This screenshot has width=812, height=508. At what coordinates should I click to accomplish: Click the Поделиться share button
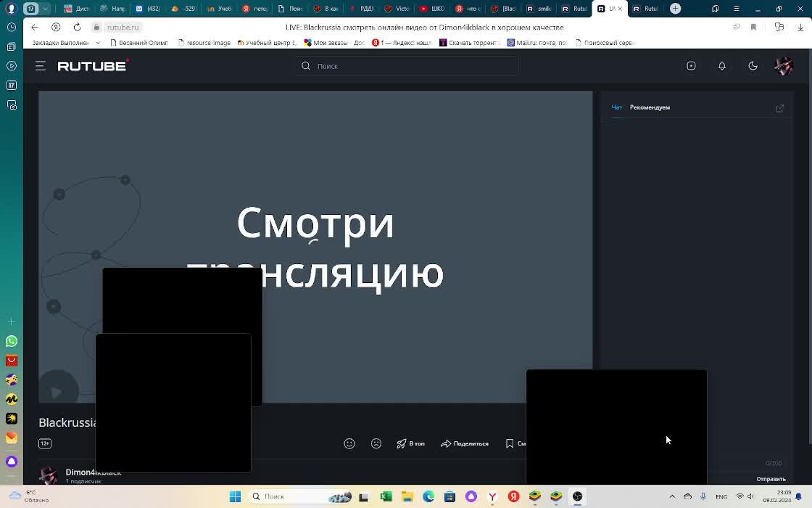(x=465, y=443)
